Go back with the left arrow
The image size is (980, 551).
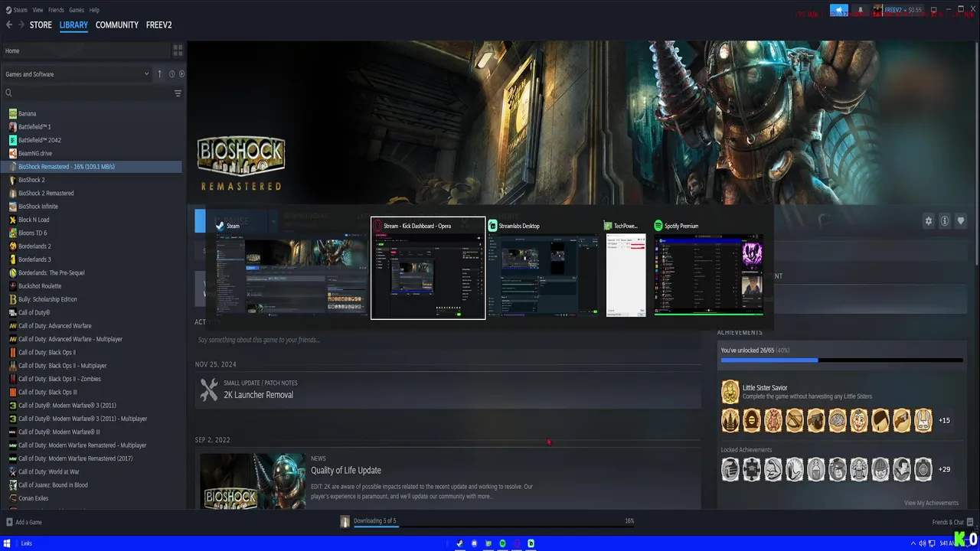pos(9,24)
